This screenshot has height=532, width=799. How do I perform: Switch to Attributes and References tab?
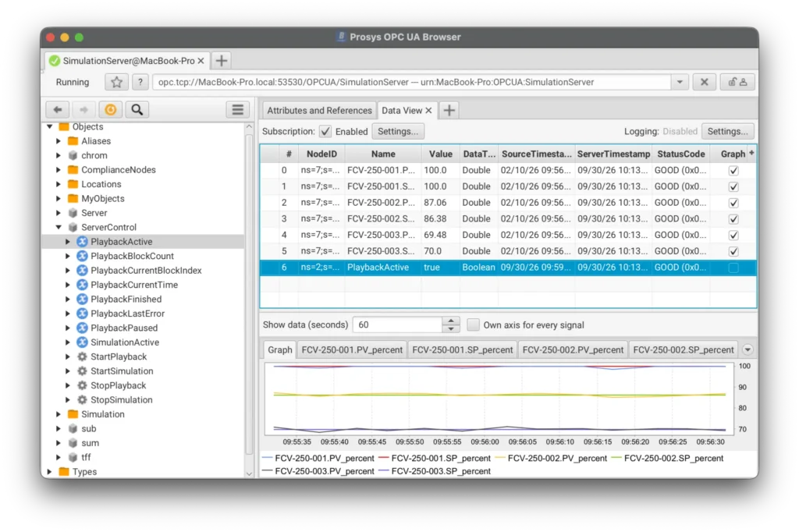point(319,110)
